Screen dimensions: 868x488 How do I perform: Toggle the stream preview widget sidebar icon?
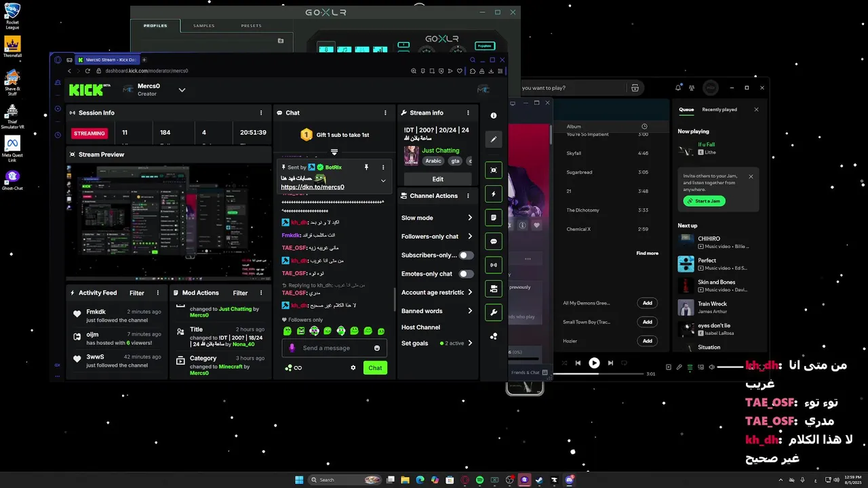click(x=494, y=170)
